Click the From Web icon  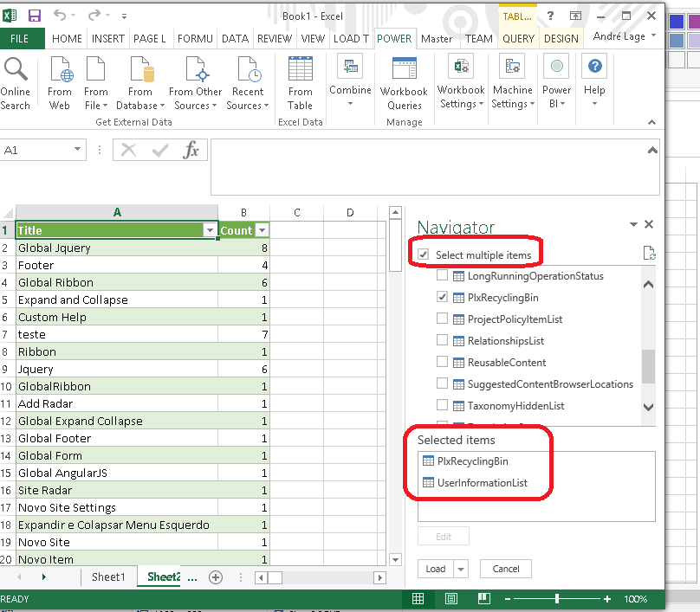point(61,69)
